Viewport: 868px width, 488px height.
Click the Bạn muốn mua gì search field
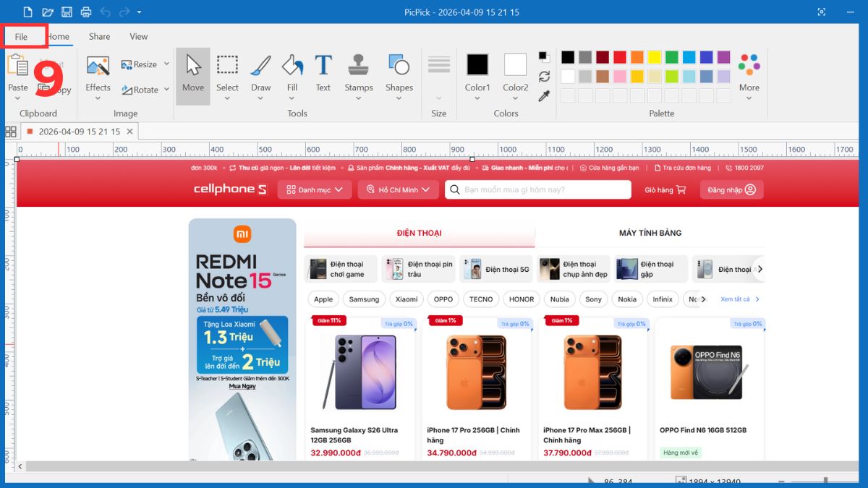(x=537, y=189)
